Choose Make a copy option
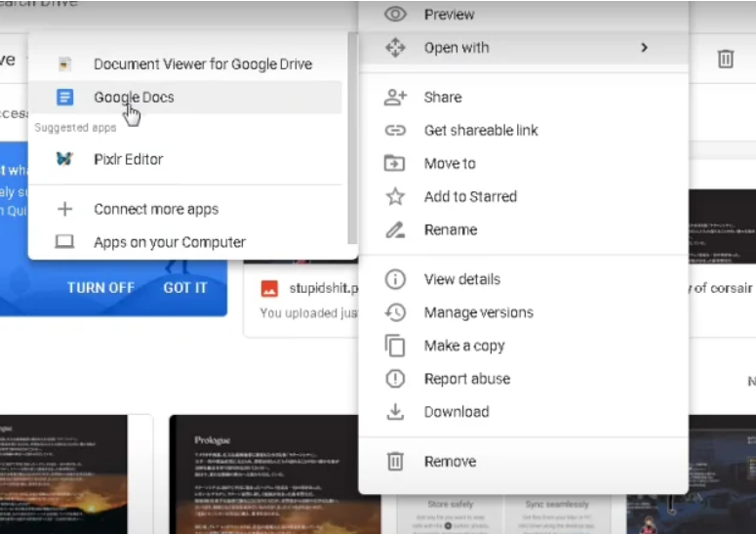This screenshot has width=756, height=534. point(463,346)
